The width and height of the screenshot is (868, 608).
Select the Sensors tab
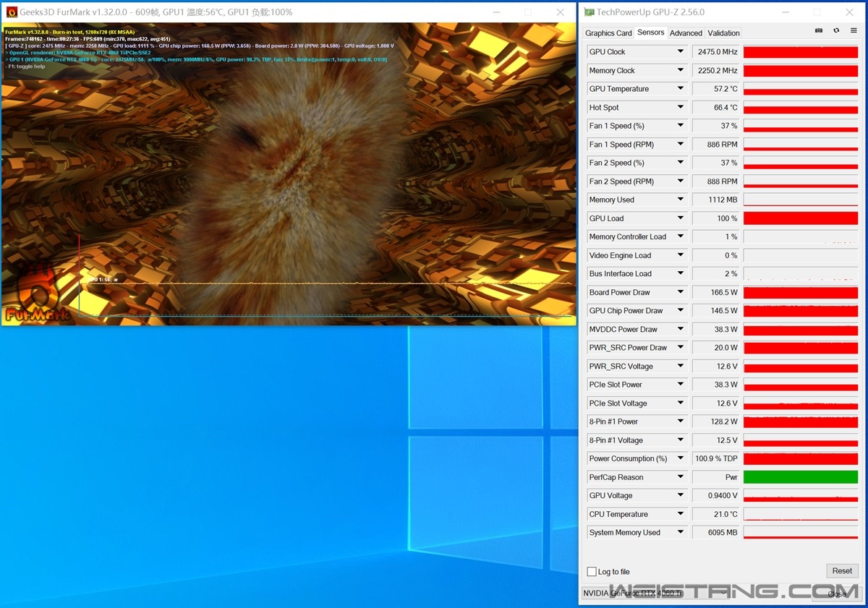[650, 33]
